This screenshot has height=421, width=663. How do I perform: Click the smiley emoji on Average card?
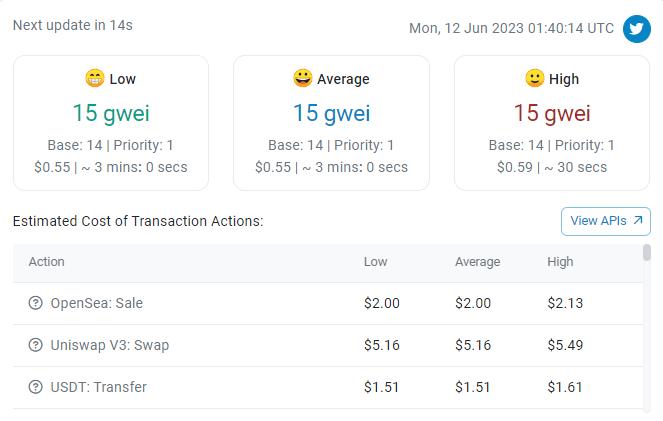tap(302, 78)
